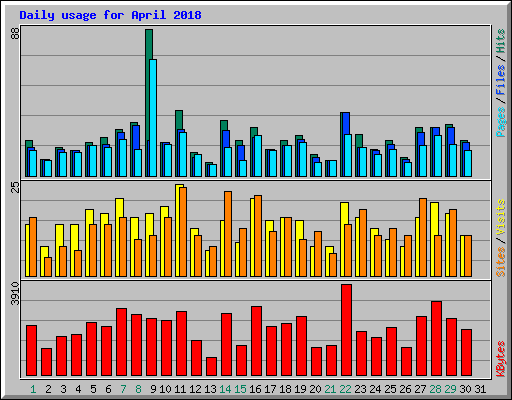Select day '30' on the x-axis
512x400 pixels.
[x=465, y=389]
